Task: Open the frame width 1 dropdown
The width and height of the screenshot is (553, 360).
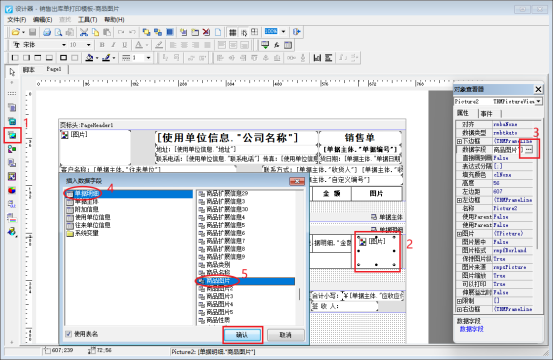Action: (148, 57)
